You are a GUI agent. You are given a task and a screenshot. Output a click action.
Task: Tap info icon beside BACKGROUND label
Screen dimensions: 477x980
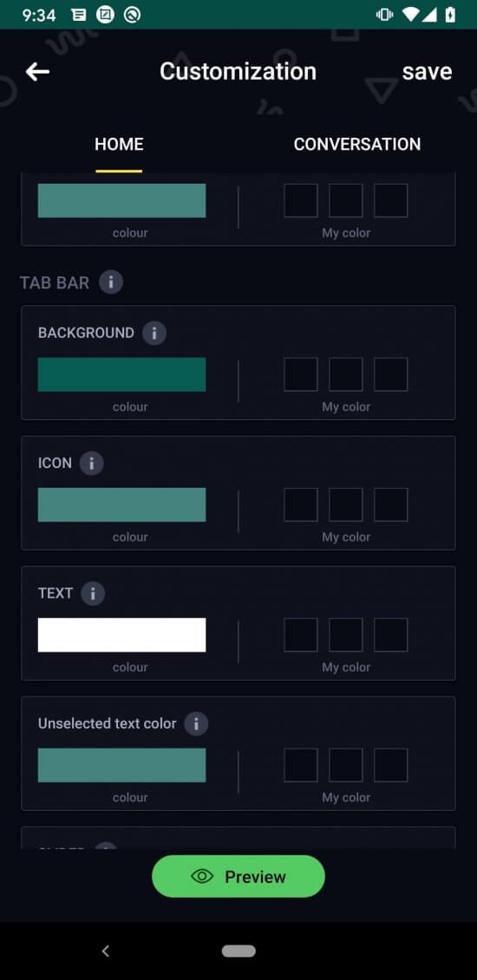coord(154,333)
